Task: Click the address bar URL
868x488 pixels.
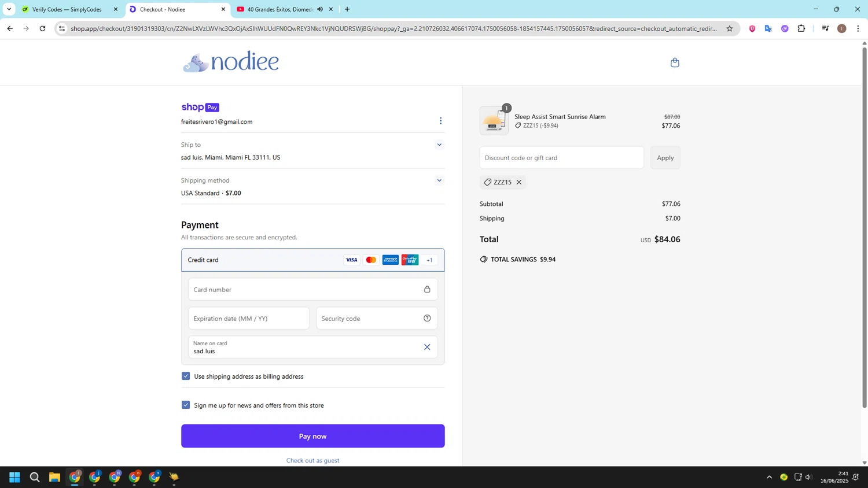Action: coord(393,28)
